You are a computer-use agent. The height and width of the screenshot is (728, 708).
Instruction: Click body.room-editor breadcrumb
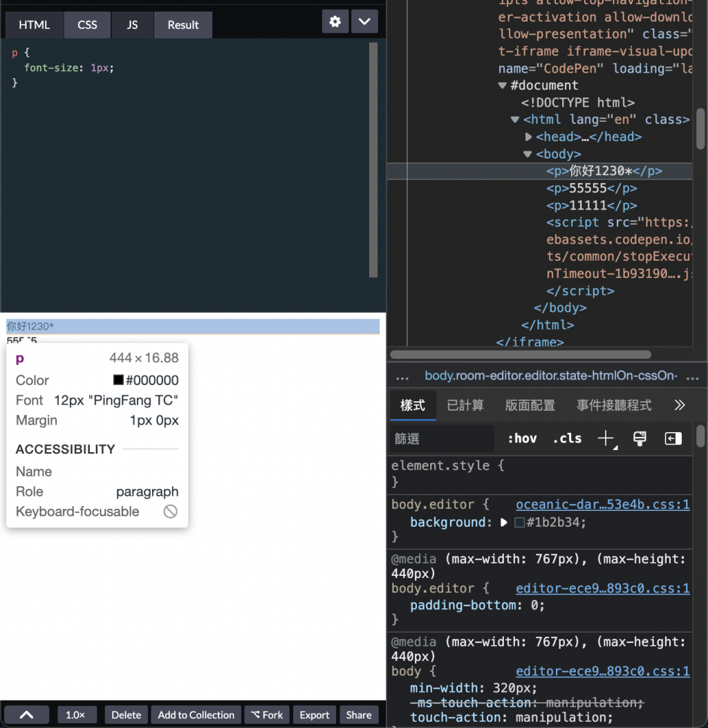(x=550, y=375)
